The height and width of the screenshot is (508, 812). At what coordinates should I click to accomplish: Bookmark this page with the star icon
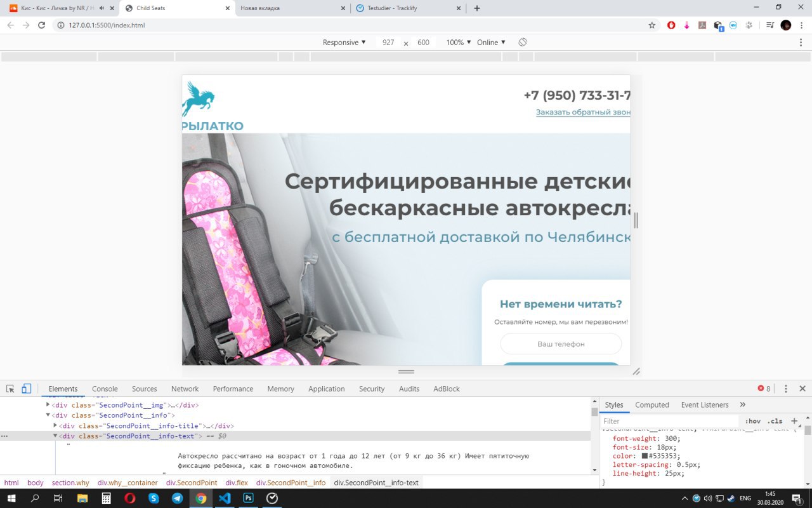click(x=652, y=25)
